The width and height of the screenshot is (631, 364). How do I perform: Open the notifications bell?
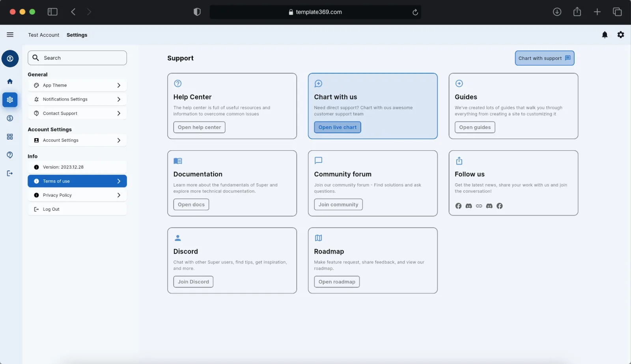click(605, 35)
